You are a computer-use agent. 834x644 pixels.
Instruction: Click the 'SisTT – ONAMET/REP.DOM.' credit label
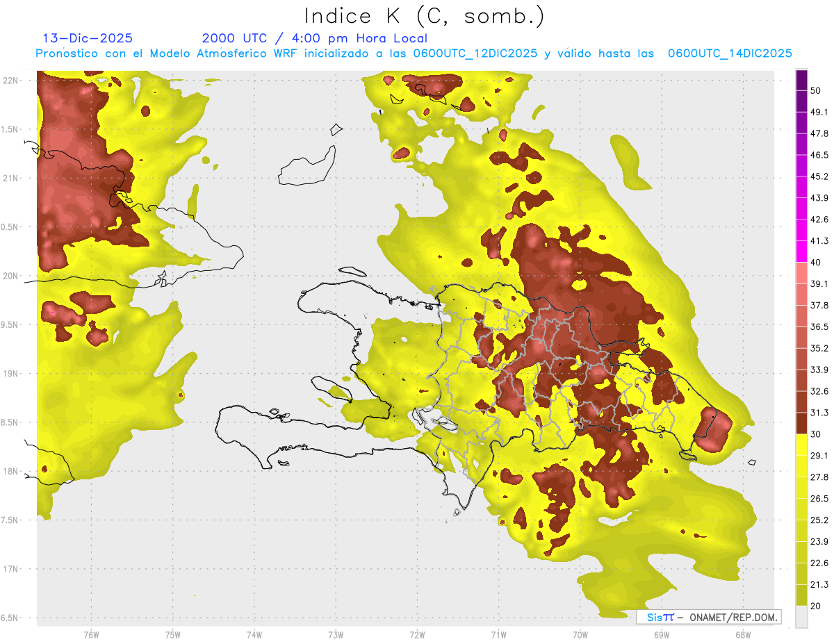click(709, 617)
